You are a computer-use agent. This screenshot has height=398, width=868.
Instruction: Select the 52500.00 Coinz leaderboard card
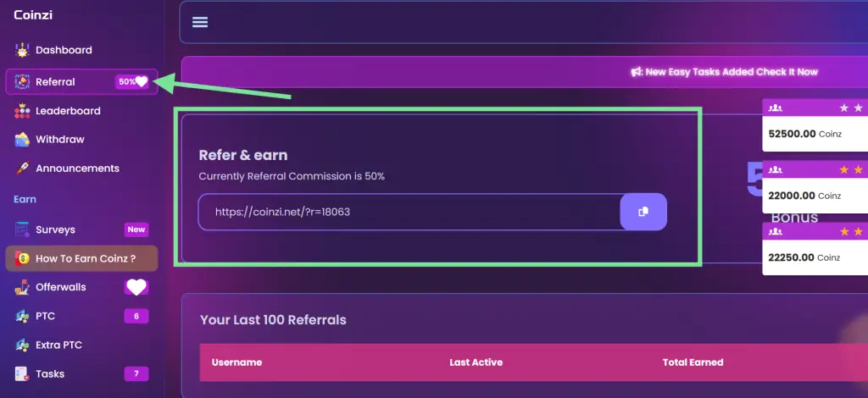[x=814, y=134]
